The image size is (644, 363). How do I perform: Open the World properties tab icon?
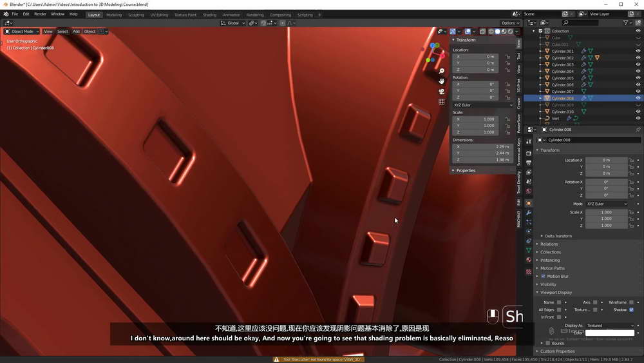[529, 191]
